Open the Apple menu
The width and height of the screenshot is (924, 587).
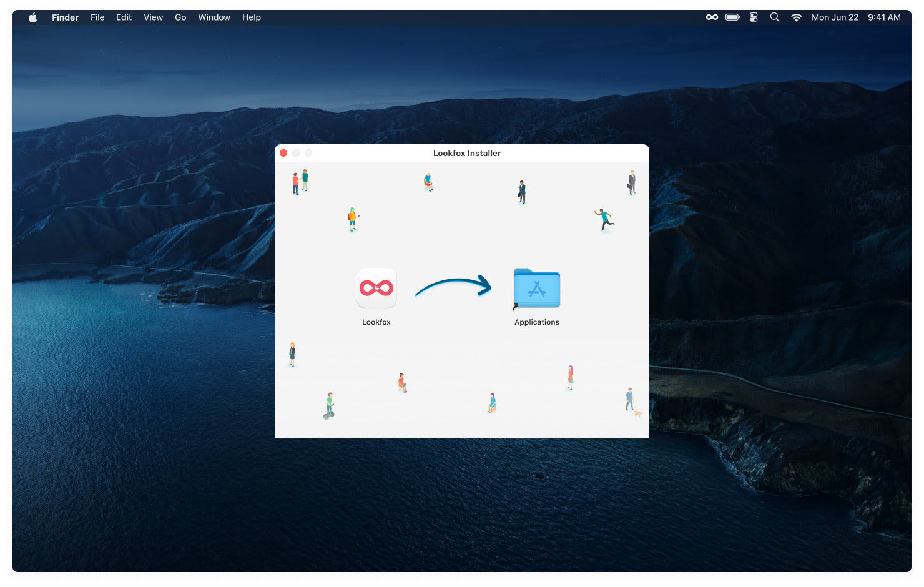32,17
